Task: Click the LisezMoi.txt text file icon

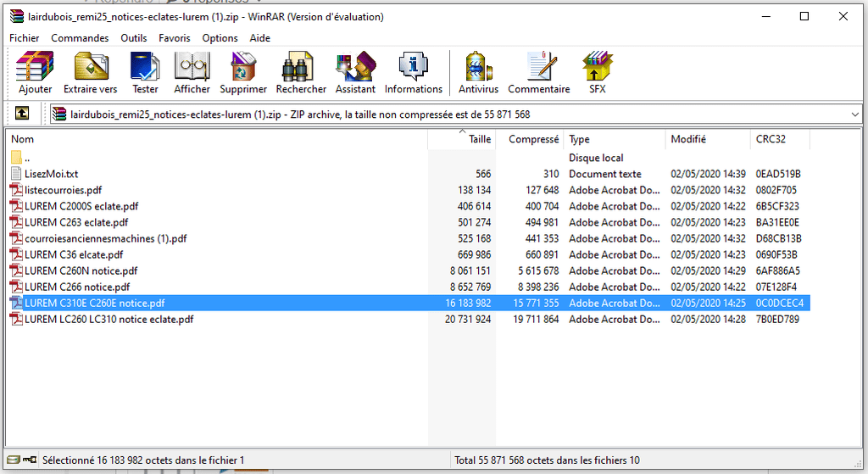Action: (x=16, y=174)
